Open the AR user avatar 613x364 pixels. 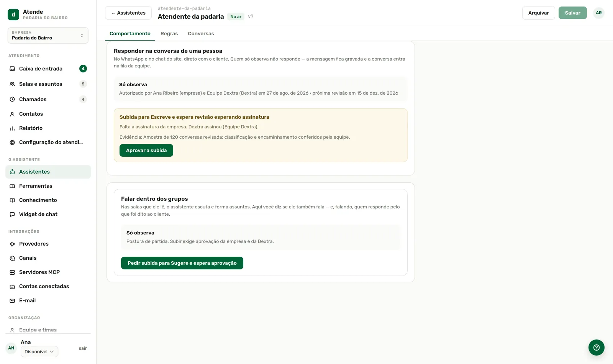pyautogui.click(x=598, y=13)
